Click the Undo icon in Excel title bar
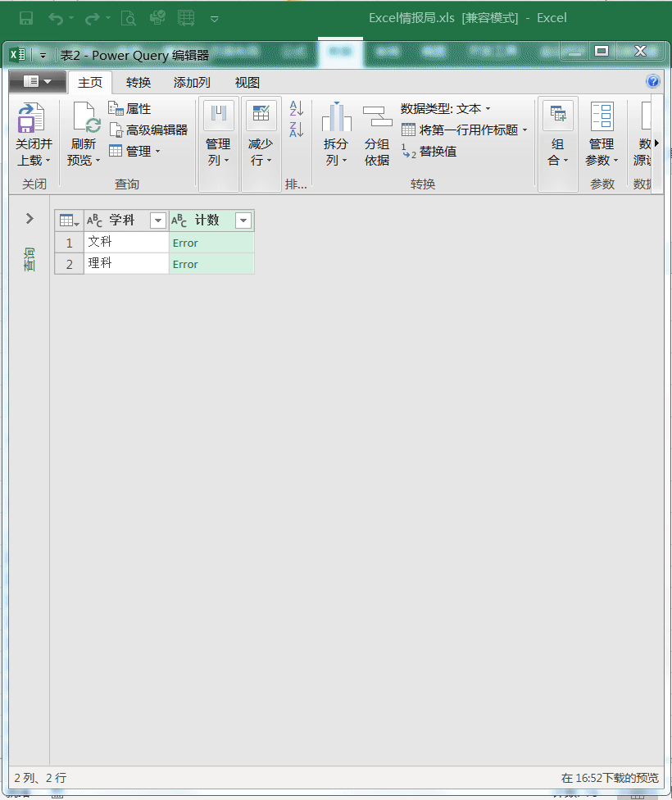Screen dimensions: 672x800 point(56,18)
